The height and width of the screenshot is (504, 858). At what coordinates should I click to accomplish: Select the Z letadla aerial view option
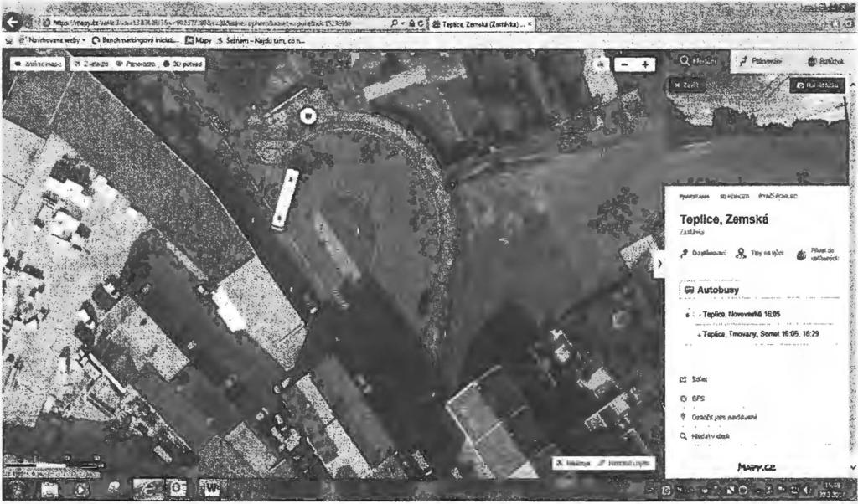(91, 64)
